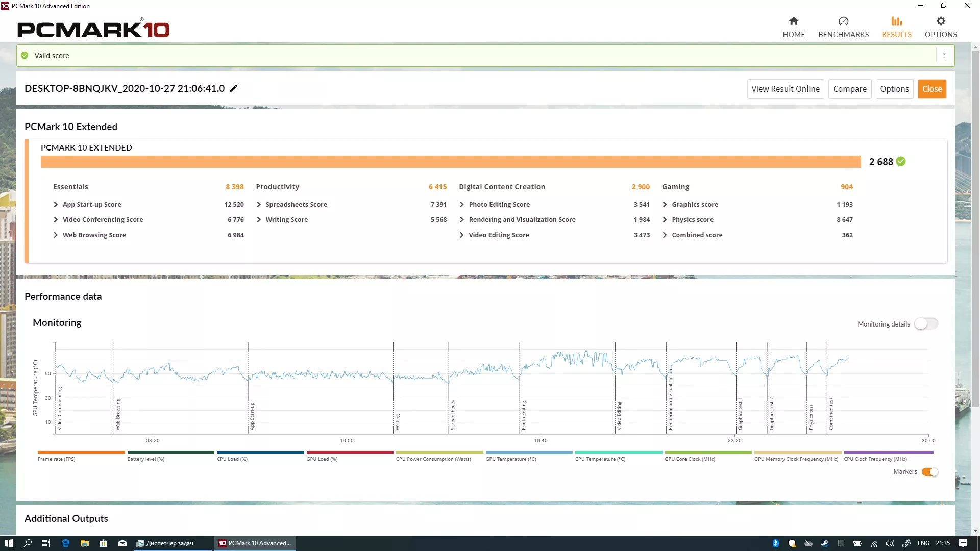Click the PCMark 10 logo
980x551 pixels.
pos(93,29)
